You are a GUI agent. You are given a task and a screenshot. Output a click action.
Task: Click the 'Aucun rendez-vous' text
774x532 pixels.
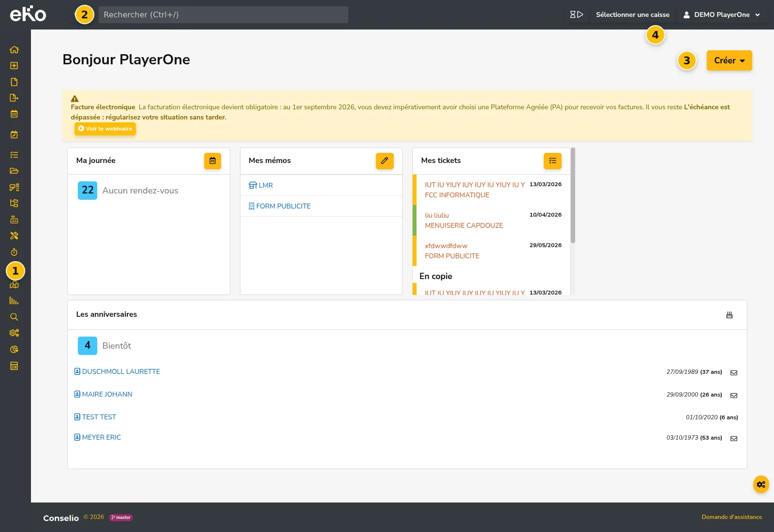tap(140, 191)
